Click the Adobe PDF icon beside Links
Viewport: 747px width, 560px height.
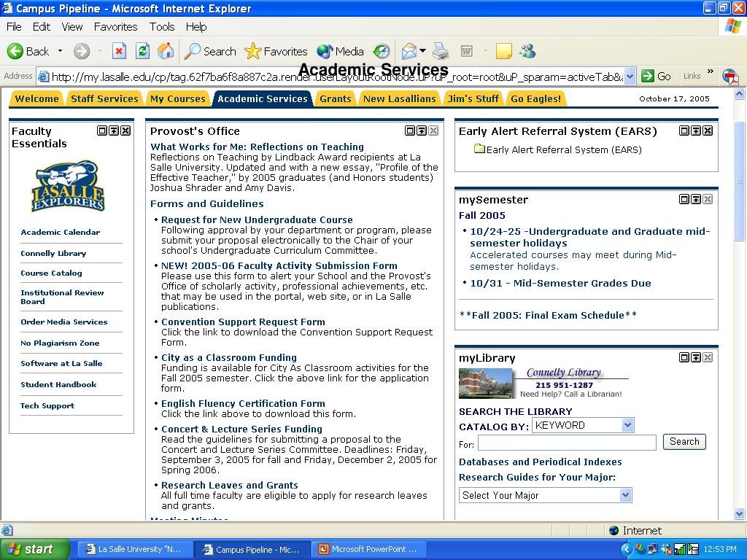[729, 77]
